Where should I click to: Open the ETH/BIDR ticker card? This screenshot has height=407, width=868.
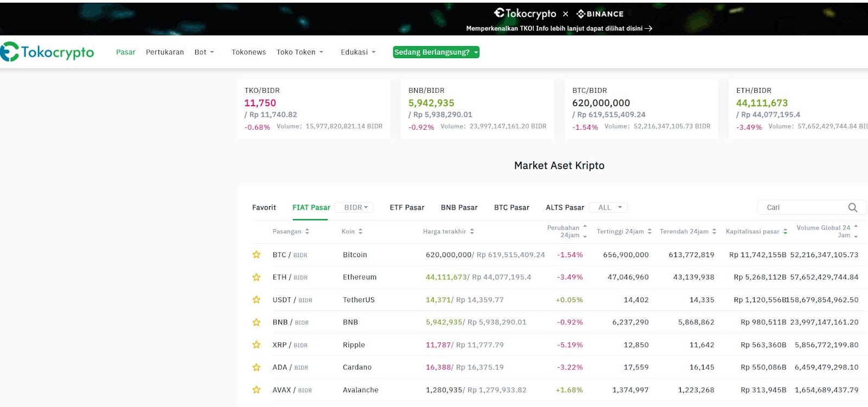798,109
